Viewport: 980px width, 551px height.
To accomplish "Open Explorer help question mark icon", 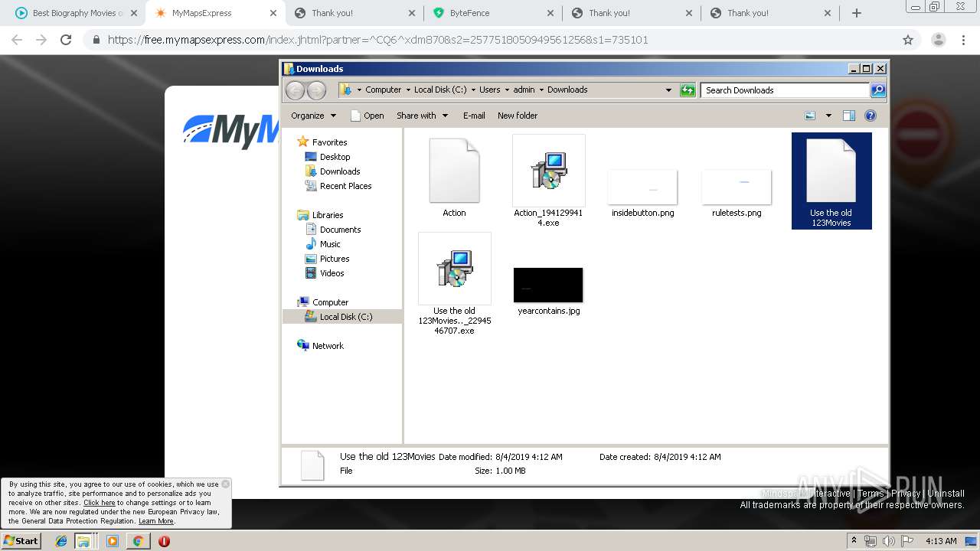I will [x=871, y=116].
